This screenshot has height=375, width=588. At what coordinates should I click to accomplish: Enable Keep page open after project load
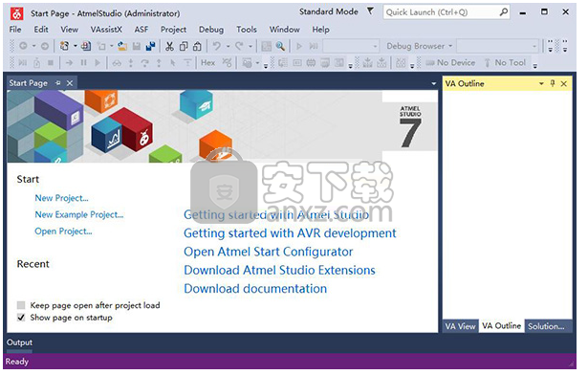pyautogui.click(x=21, y=305)
